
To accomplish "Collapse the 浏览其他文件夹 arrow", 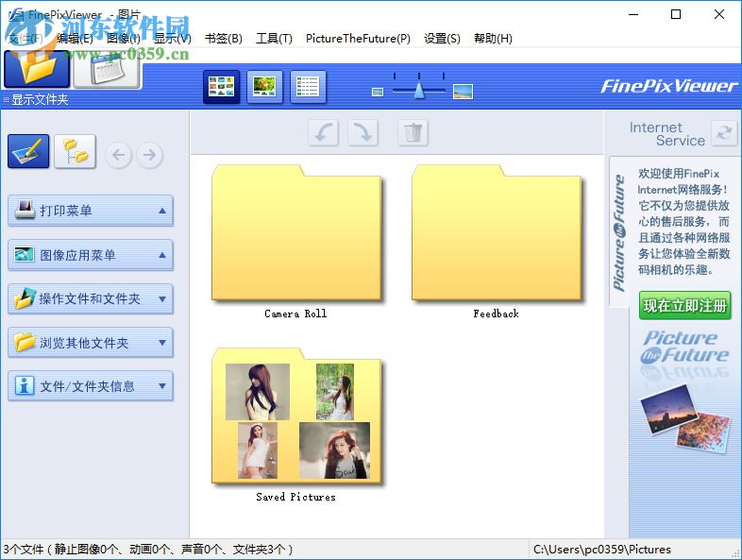I will coord(162,343).
